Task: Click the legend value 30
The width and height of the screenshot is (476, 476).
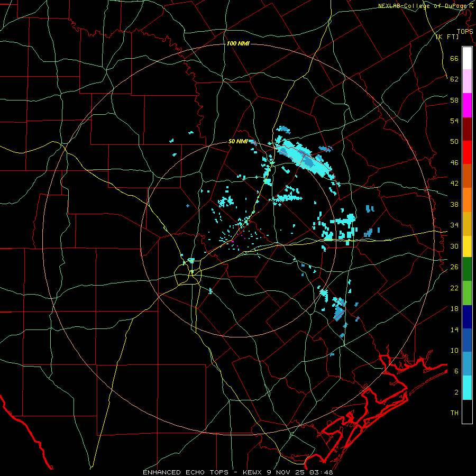Action: (x=454, y=246)
